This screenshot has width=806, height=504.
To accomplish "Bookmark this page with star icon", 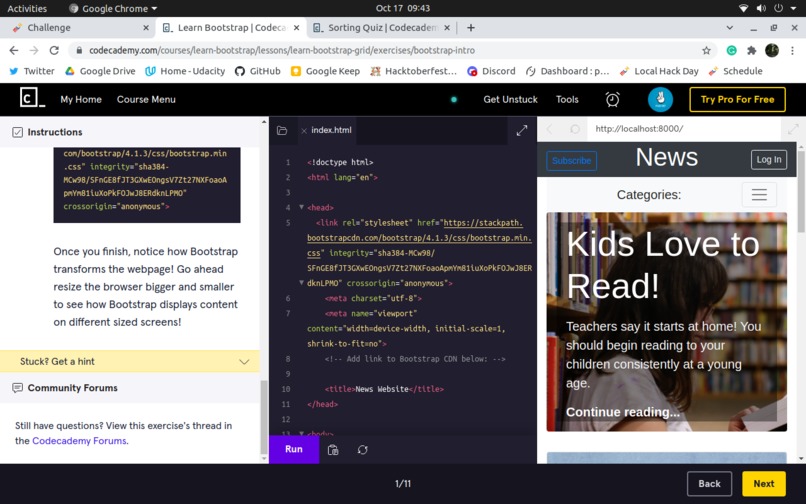I will pos(706,50).
